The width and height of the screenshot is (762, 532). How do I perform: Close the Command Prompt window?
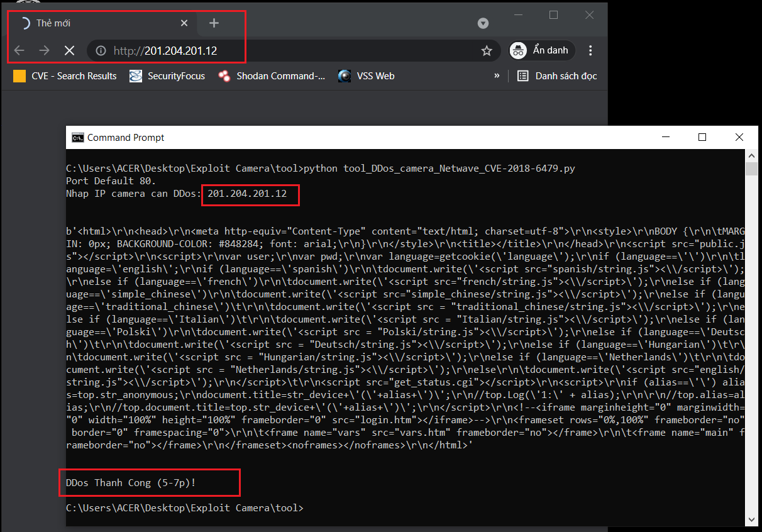739,137
